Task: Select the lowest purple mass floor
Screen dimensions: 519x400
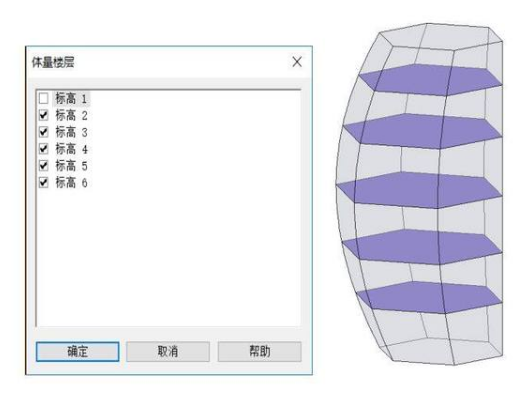Action: click(x=430, y=297)
